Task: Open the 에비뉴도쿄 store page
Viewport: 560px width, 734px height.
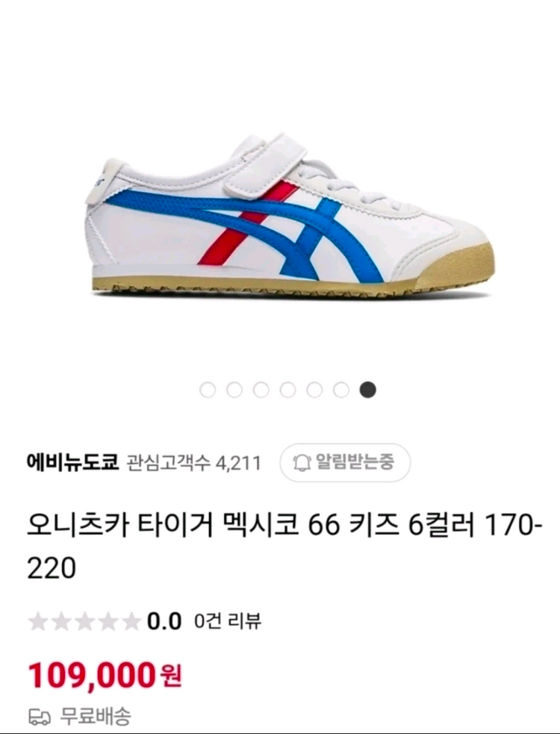Action: [x=72, y=462]
